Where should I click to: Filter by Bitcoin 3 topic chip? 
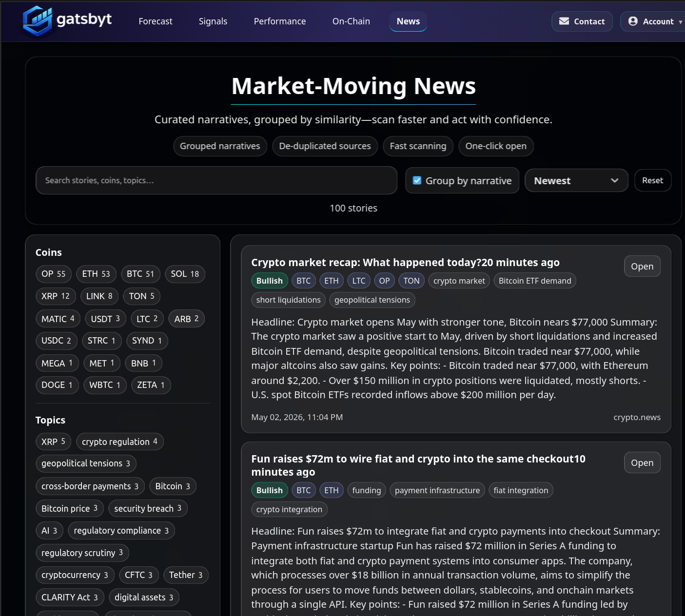click(173, 486)
